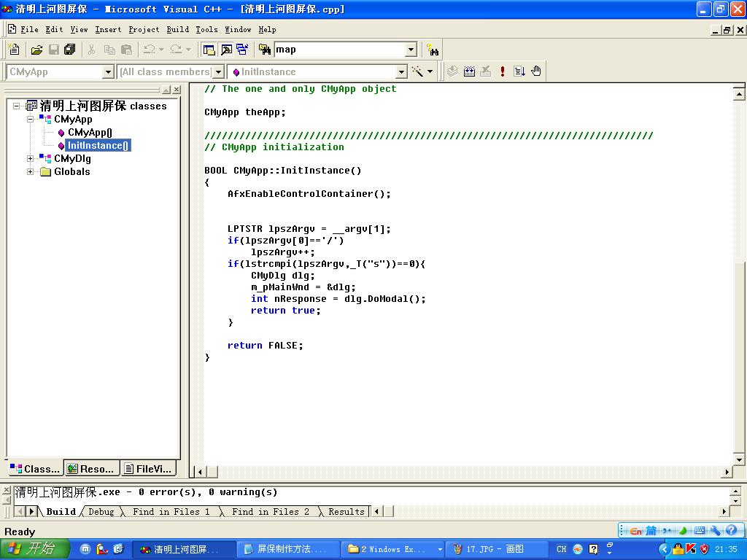Switch to the FileView tab

147,469
